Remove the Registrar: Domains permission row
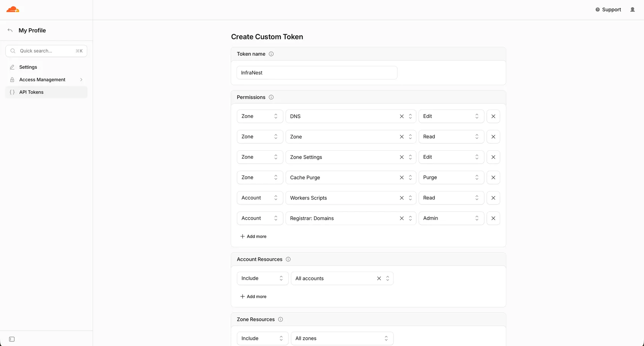 coord(493,218)
